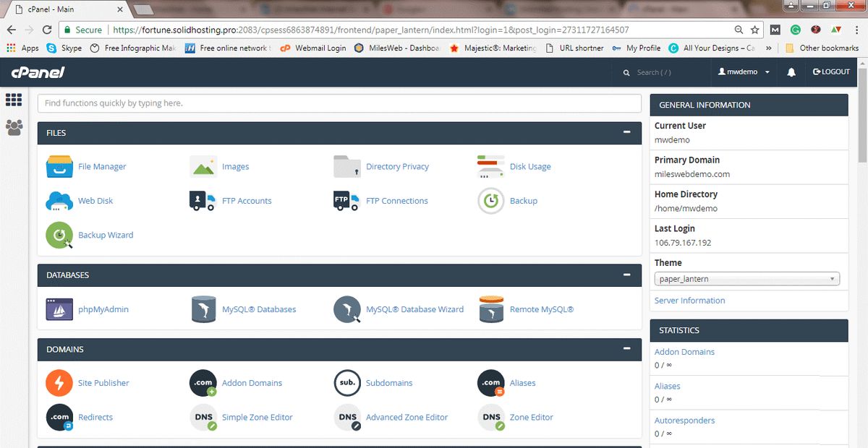Click the Subdomains text link

(389, 383)
